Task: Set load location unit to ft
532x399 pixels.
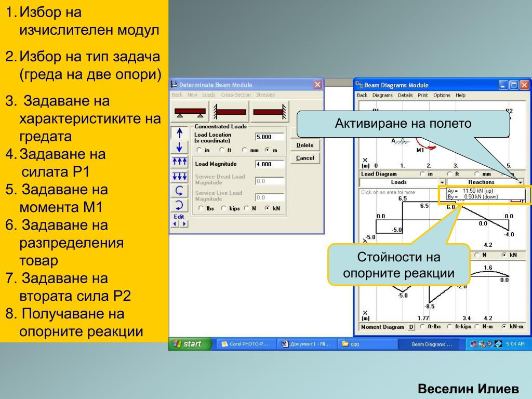Action: (x=221, y=150)
